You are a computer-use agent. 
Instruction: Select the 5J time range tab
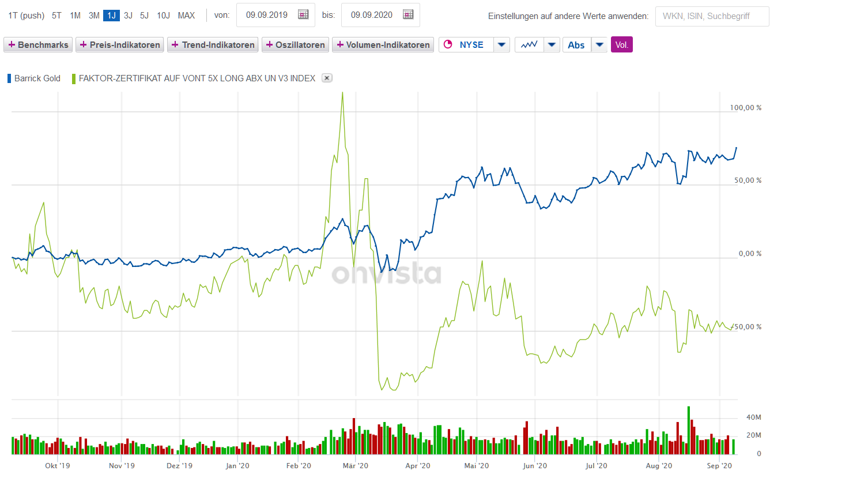[x=144, y=15]
